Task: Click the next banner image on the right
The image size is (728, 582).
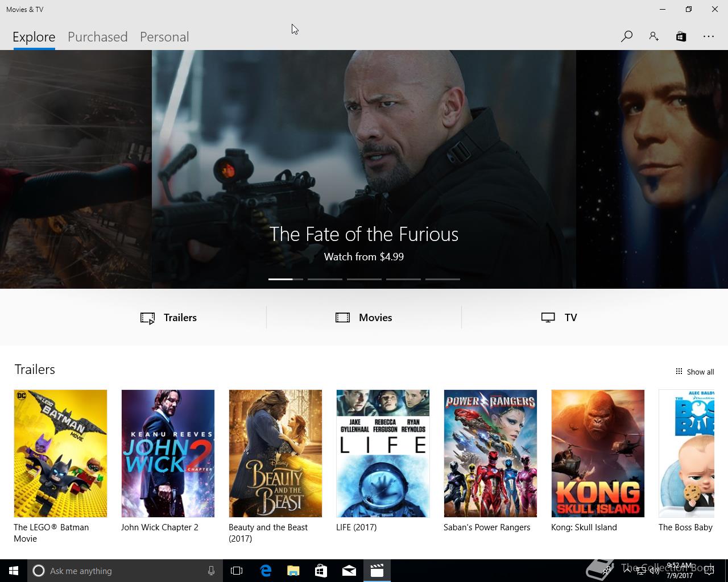Action: (652, 169)
